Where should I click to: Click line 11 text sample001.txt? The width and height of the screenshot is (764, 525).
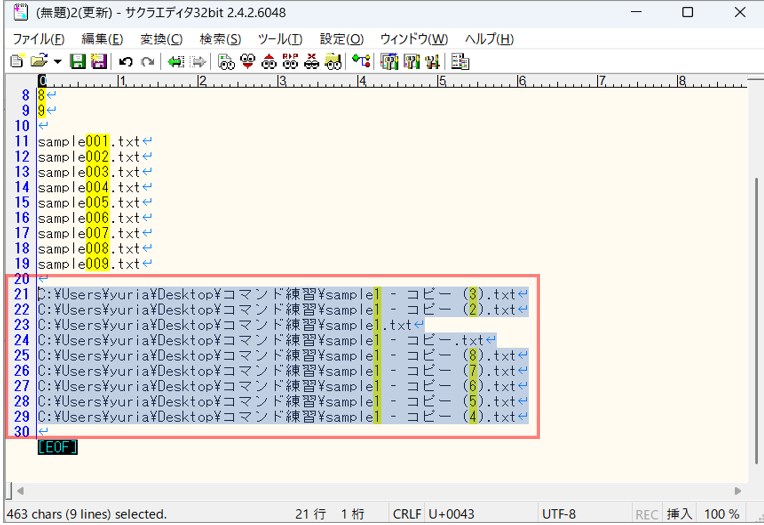(x=89, y=142)
